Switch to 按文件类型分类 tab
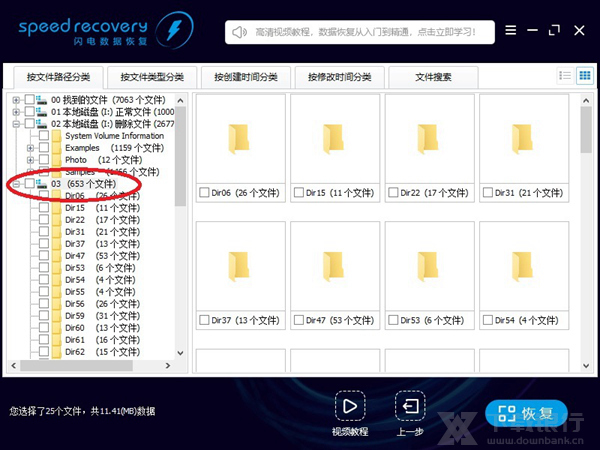 pos(153,77)
